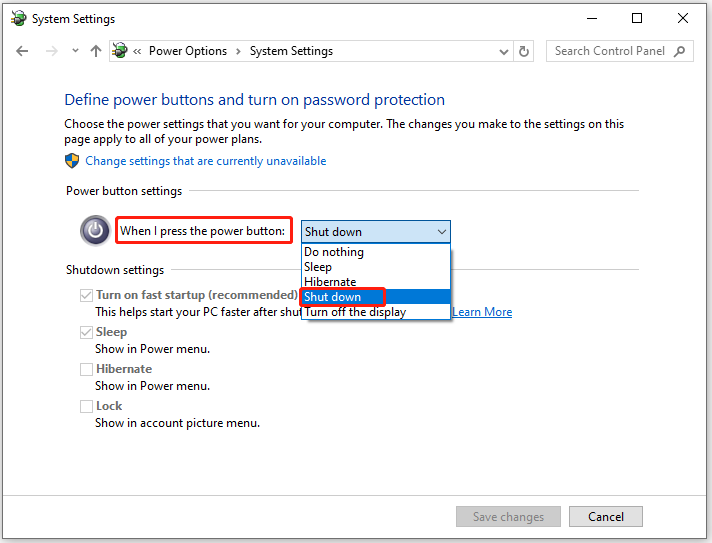Click the Control Panel address bar icon

(121, 51)
